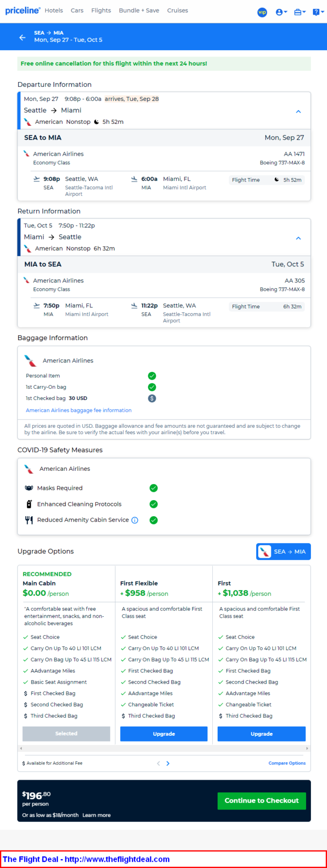This screenshot has height=868, width=327.
Task: Click the Reduced Amenity Cabin Service info icon
Action: (135, 520)
